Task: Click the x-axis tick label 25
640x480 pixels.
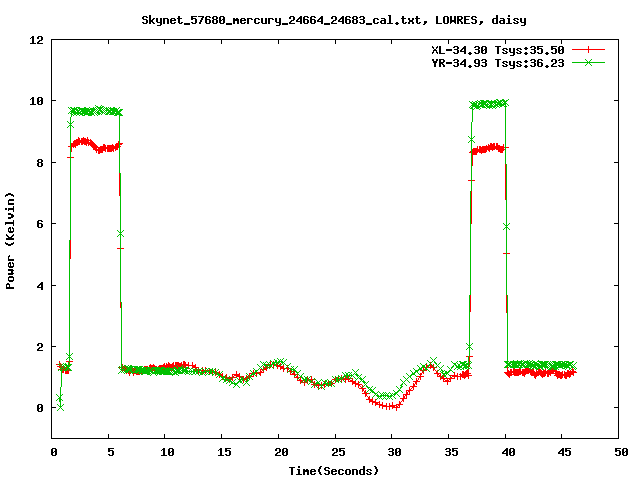Action: coord(338,452)
